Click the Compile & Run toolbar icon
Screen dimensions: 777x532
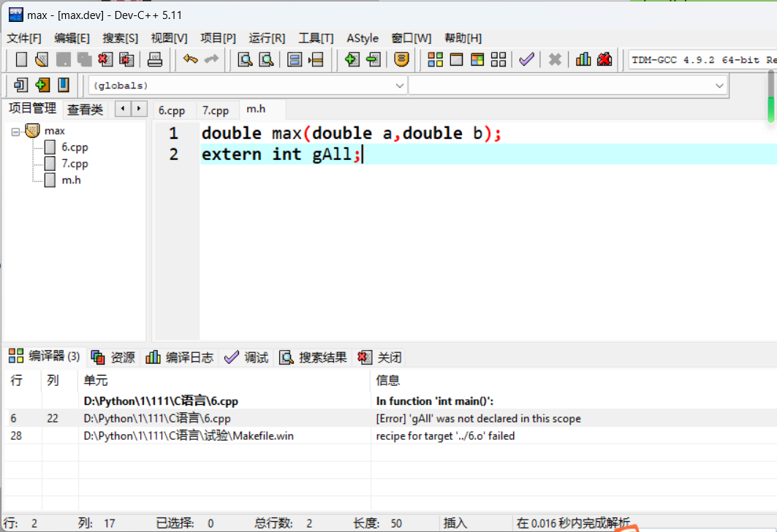click(x=477, y=60)
